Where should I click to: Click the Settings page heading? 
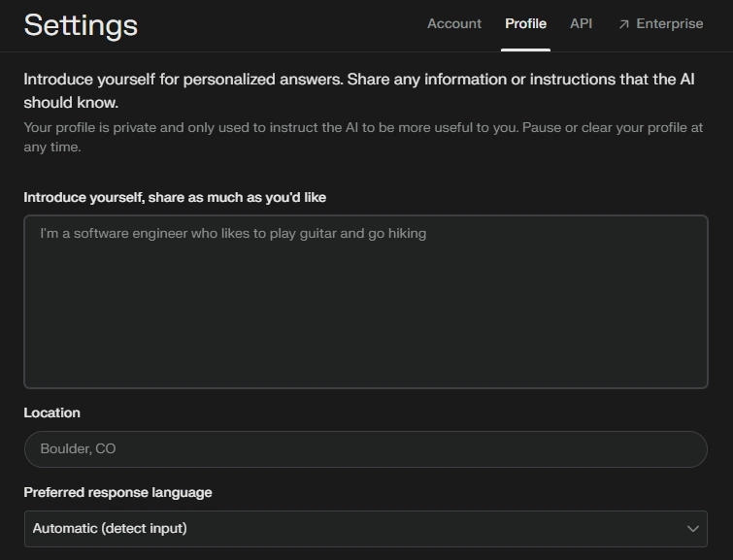81,25
